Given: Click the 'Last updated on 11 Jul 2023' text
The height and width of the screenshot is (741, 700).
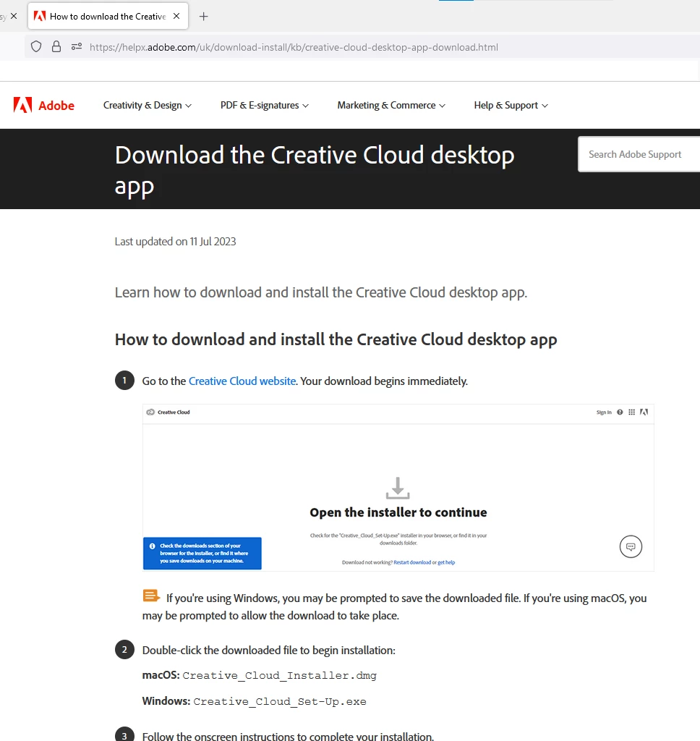Looking at the screenshot, I should tap(175, 242).
